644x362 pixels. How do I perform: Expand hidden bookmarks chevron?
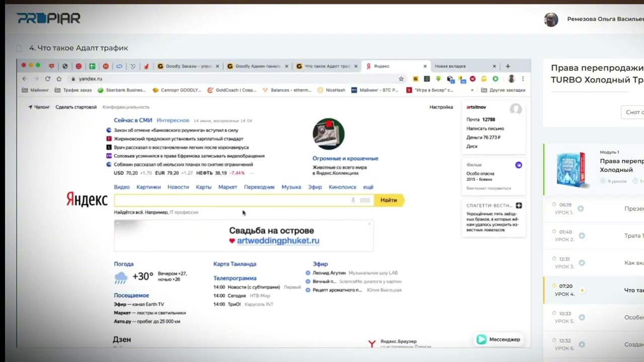click(x=472, y=90)
